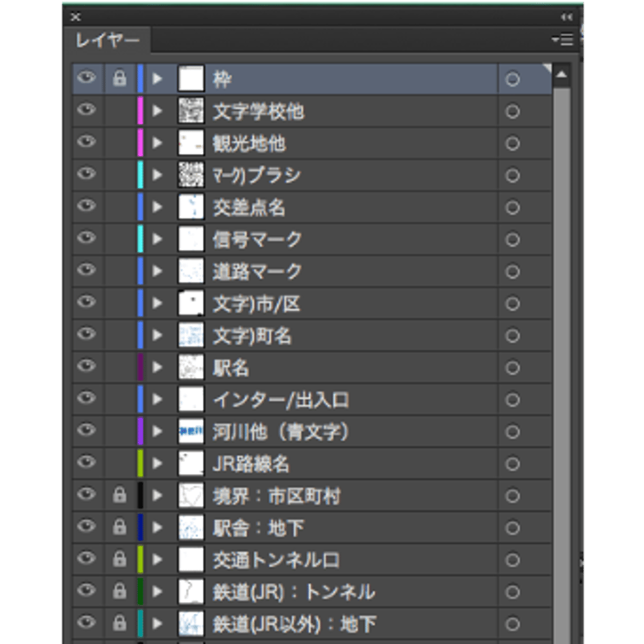
Task: Hide the 観光地他 layer
Action: tap(87, 141)
